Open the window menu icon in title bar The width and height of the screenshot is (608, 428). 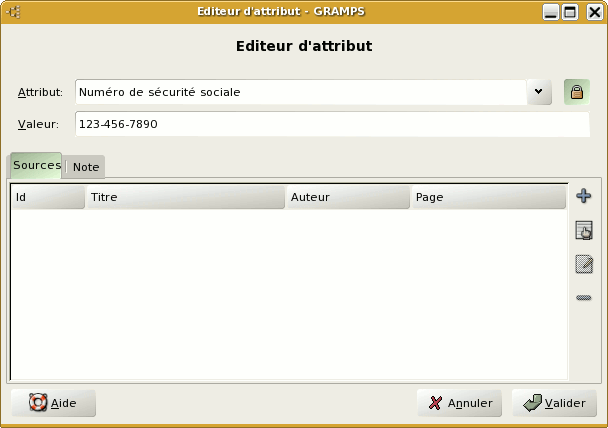click(x=15, y=12)
